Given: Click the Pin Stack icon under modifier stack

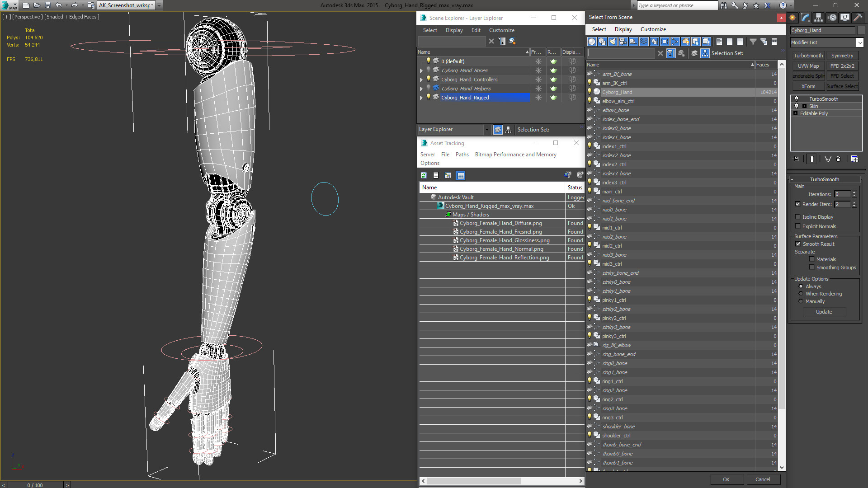Looking at the screenshot, I should [796, 159].
